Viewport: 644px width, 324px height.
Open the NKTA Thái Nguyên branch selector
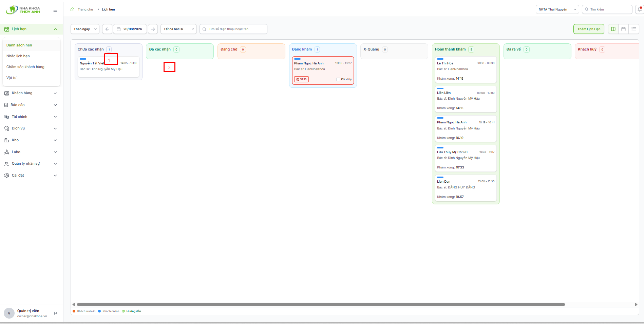pyautogui.click(x=557, y=9)
